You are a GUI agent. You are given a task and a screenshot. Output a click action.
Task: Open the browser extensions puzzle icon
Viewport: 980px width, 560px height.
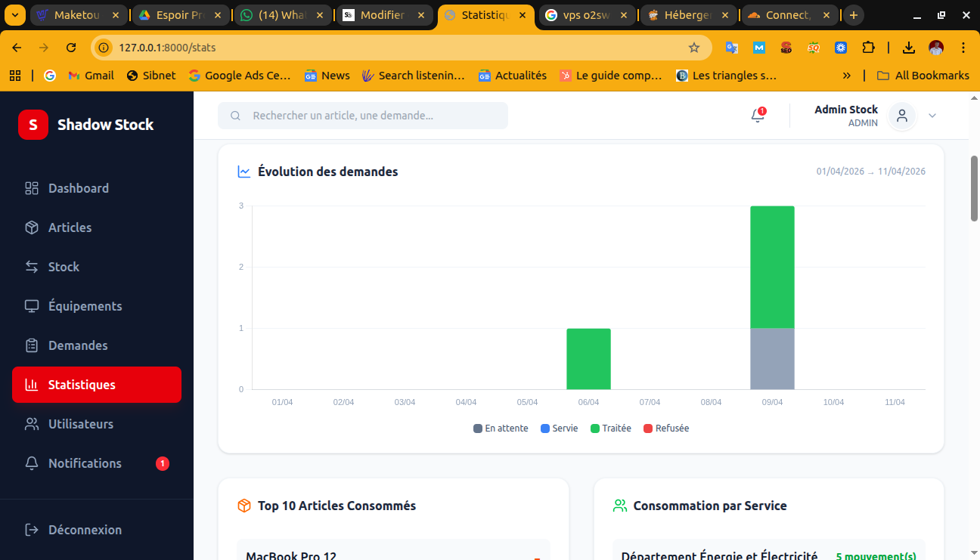(x=868, y=48)
